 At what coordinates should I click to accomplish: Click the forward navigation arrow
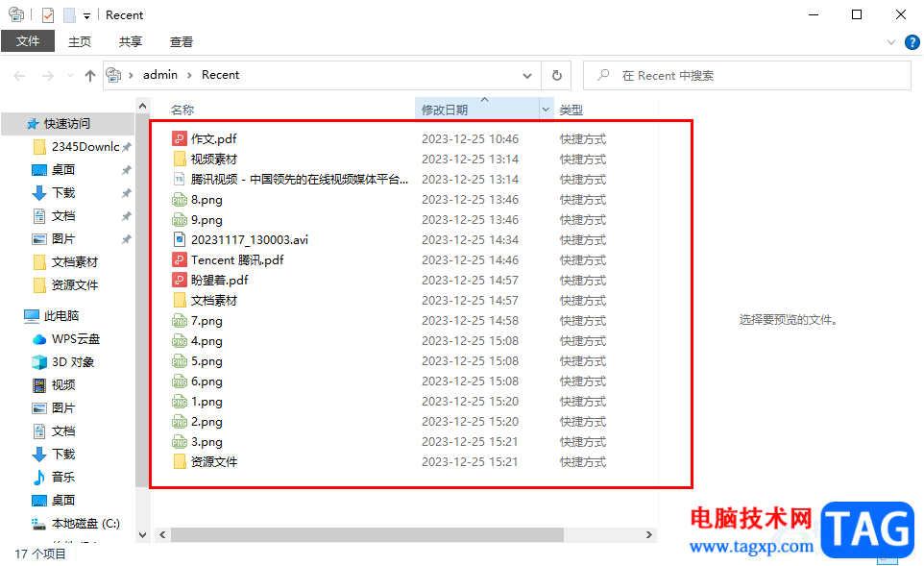48,76
